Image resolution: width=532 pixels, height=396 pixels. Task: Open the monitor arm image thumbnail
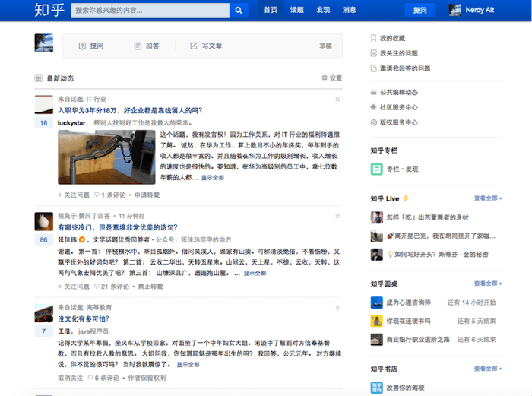click(x=106, y=157)
